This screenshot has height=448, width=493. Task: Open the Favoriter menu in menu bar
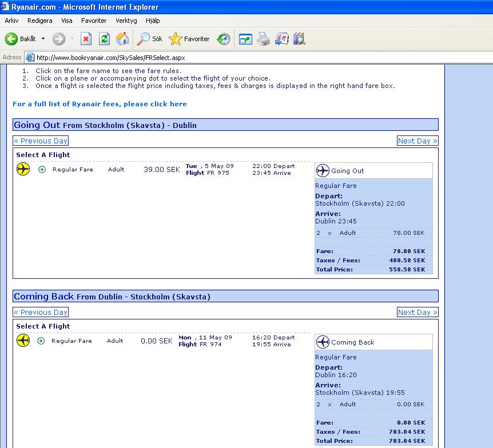(x=94, y=21)
